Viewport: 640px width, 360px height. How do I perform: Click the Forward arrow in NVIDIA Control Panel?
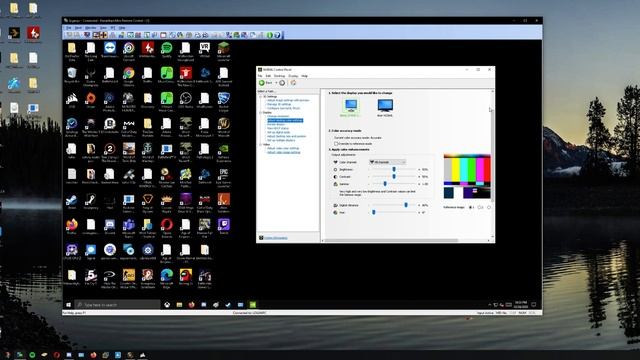(282, 83)
